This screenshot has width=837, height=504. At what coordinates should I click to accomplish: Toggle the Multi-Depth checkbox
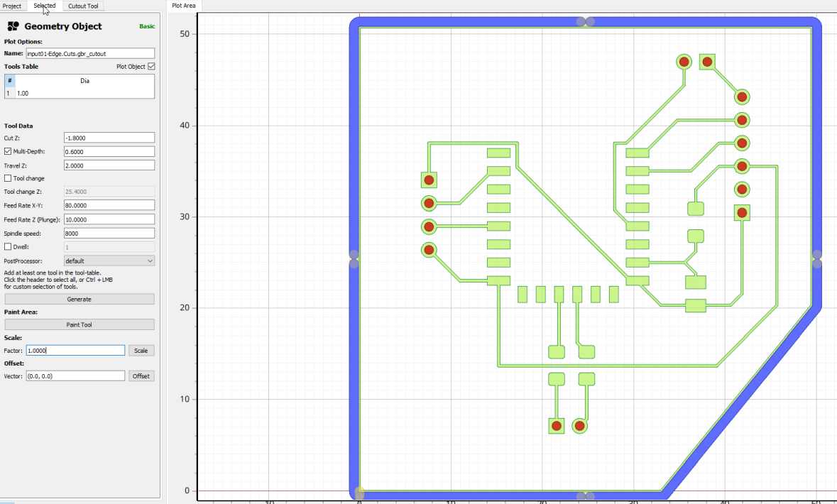tap(8, 151)
